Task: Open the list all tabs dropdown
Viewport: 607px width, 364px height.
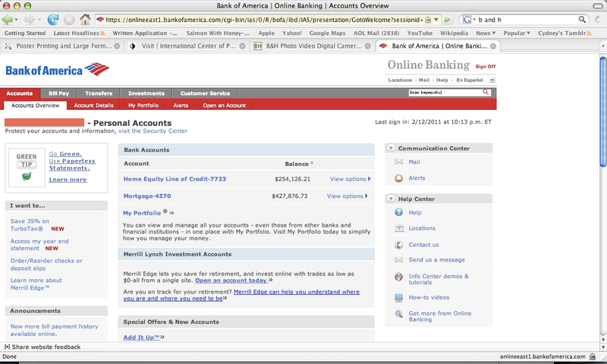Action: click(x=602, y=46)
